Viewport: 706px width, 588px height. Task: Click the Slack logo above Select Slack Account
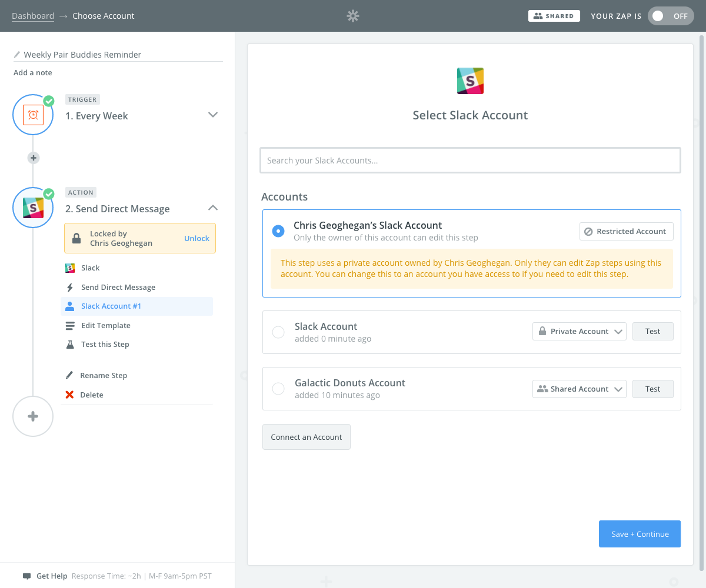[471, 81]
